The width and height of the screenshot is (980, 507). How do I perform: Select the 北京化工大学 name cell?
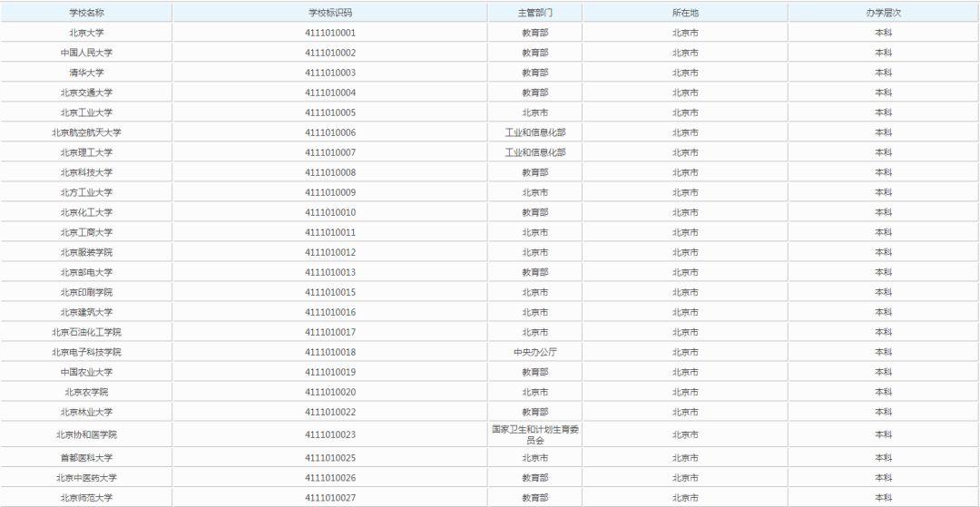coord(86,212)
